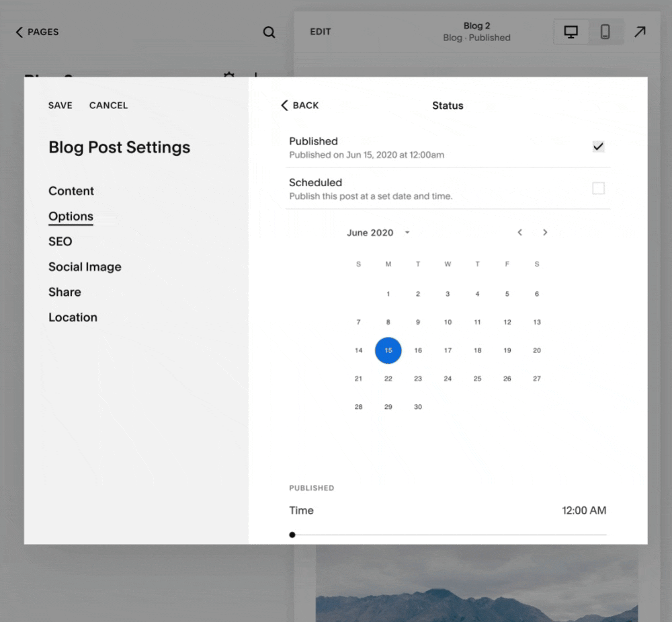
Task: Click the Scheduled row label
Action: tap(315, 183)
